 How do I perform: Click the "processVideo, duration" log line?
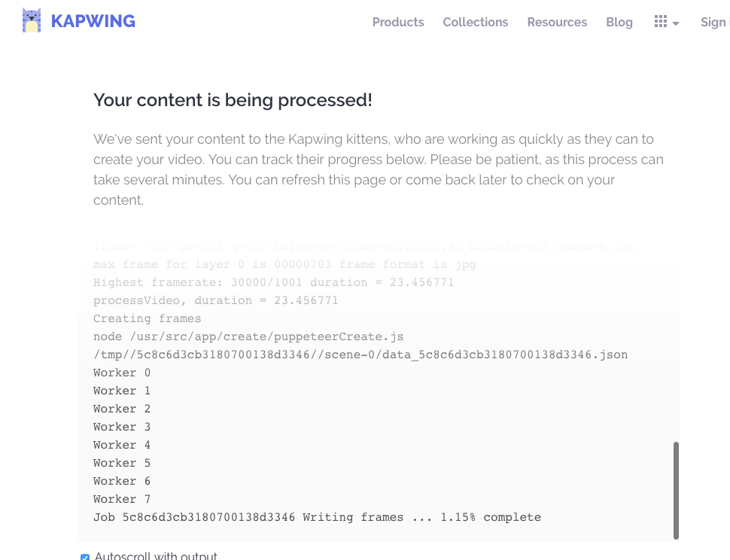click(x=215, y=300)
